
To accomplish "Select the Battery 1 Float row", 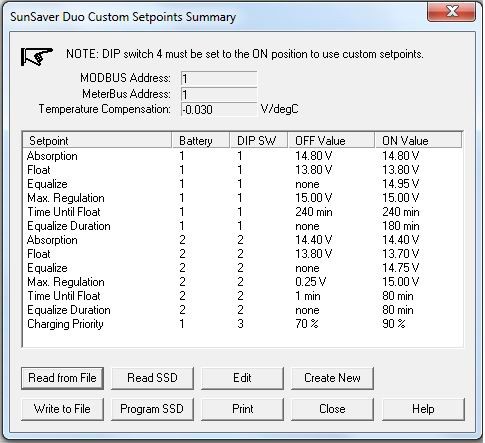I will (x=242, y=170).
